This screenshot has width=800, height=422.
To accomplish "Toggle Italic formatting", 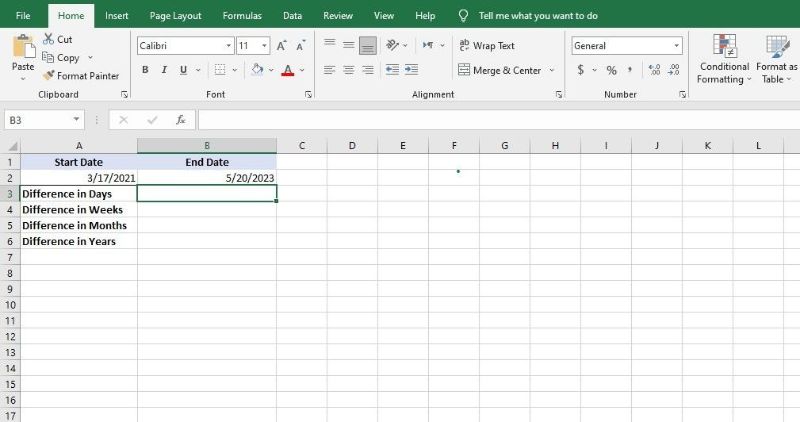I will (x=164, y=70).
